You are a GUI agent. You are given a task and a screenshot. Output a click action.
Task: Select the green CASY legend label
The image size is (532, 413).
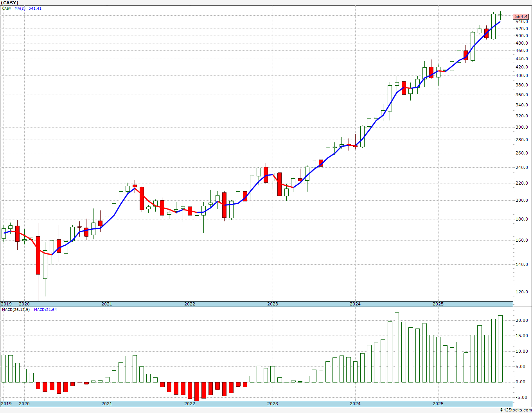tap(7, 8)
